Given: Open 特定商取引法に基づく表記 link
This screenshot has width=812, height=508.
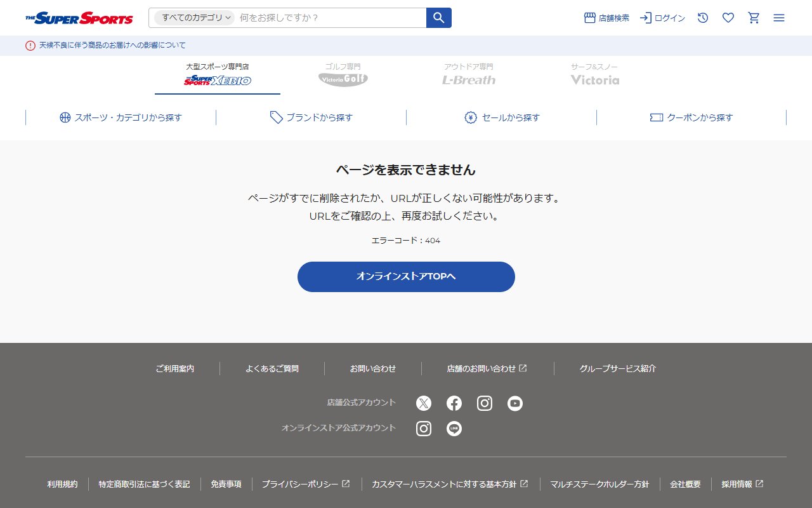Looking at the screenshot, I should [144, 484].
